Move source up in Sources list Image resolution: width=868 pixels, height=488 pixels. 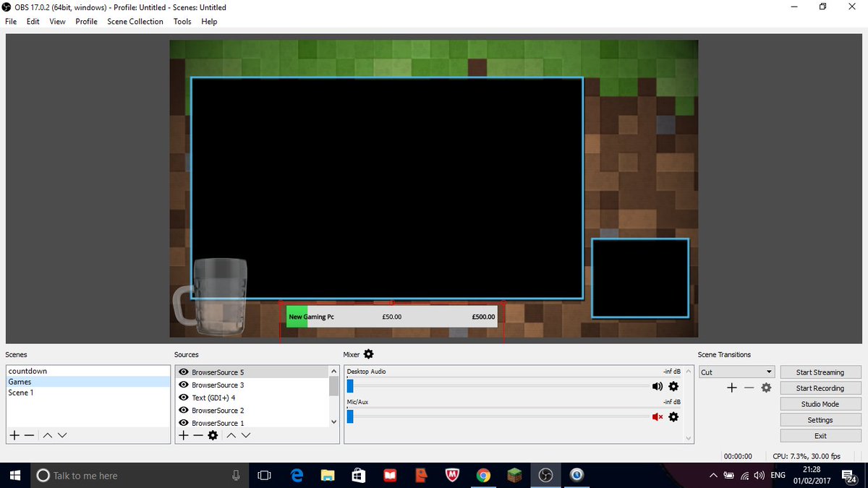(x=231, y=435)
